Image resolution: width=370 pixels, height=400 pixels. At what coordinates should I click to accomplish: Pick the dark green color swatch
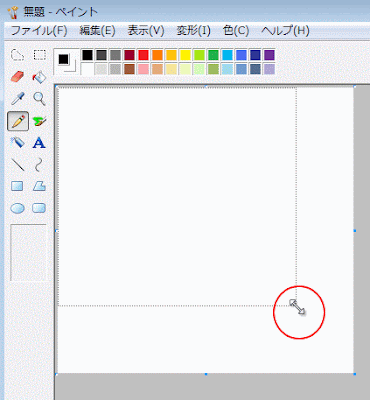pyautogui.click(x=213, y=55)
